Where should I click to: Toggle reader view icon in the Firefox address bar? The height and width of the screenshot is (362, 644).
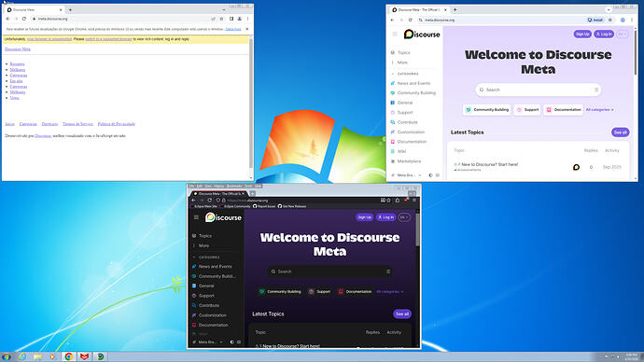point(383,201)
